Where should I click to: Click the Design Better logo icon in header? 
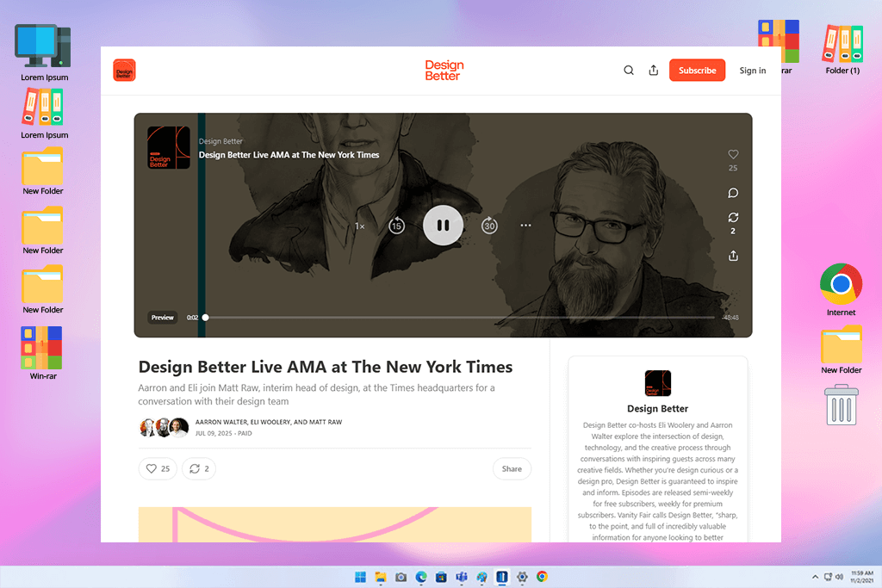(124, 71)
